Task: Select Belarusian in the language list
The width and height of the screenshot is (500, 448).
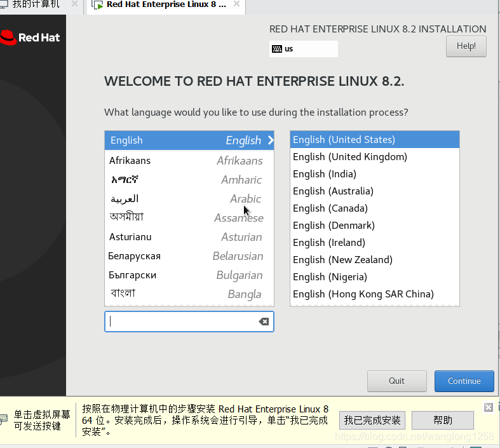Action: (x=189, y=256)
